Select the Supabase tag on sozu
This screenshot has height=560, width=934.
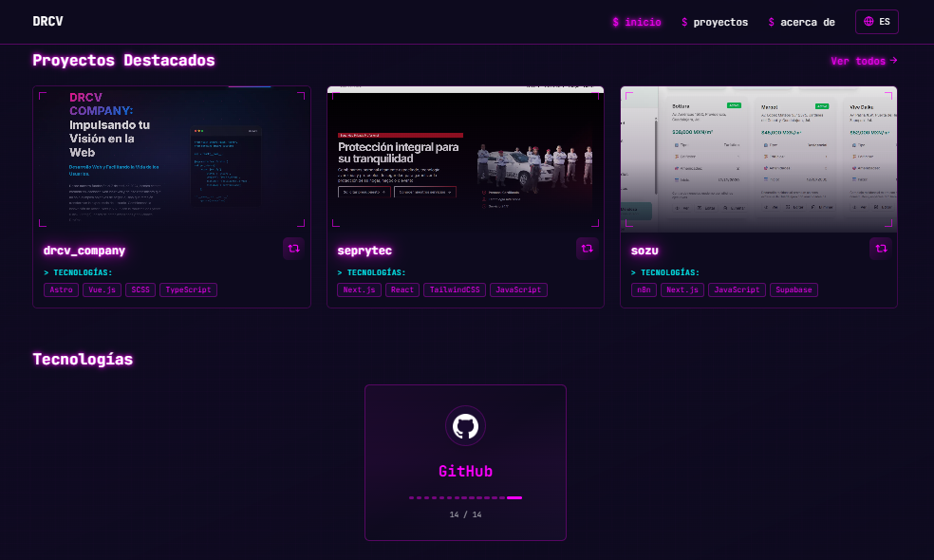(x=794, y=290)
